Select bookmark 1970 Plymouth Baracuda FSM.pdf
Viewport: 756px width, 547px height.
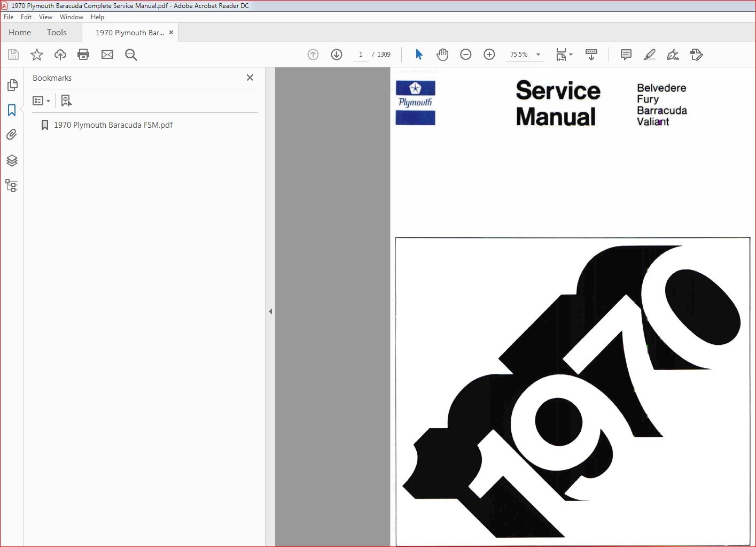(x=113, y=125)
